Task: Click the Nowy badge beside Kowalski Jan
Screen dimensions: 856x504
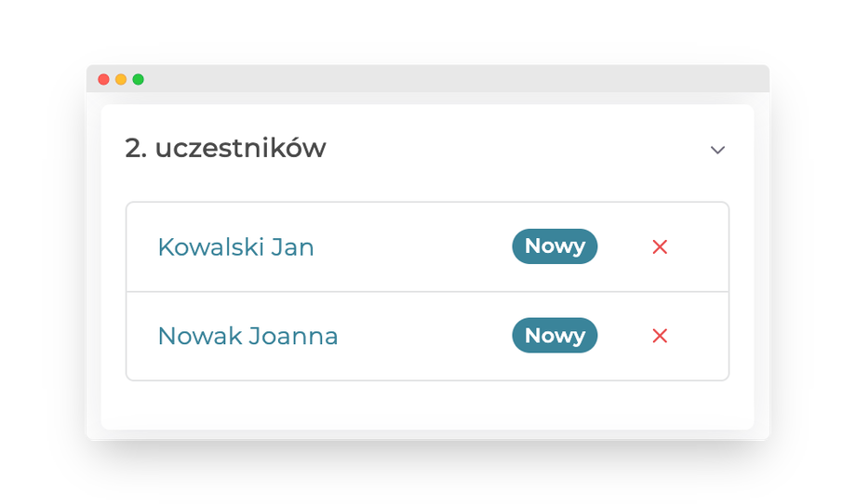Action: [555, 246]
